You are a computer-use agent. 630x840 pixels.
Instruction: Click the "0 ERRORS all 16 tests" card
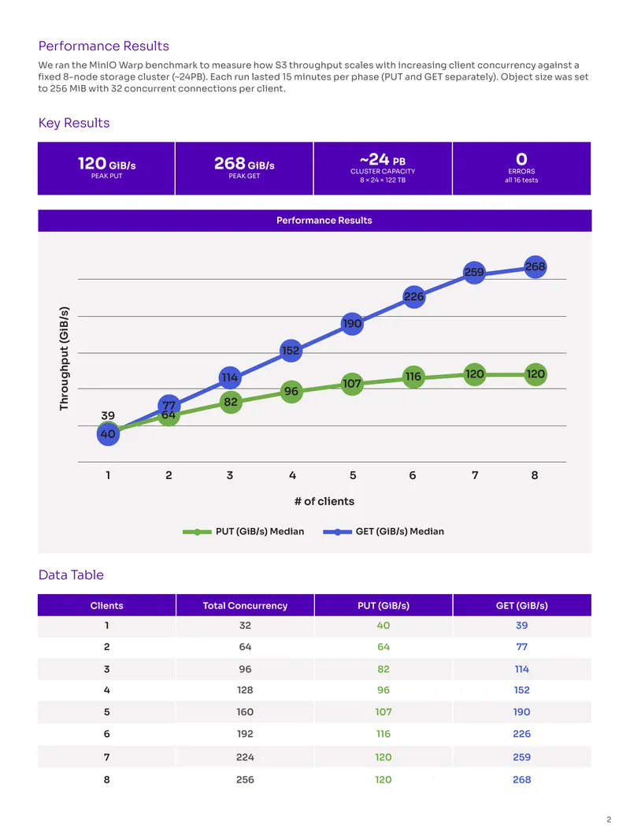pyautogui.click(x=521, y=168)
